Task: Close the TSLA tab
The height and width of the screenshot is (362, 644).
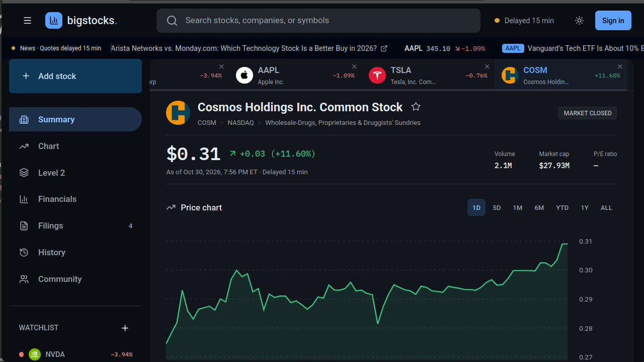Action: point(487,66)
